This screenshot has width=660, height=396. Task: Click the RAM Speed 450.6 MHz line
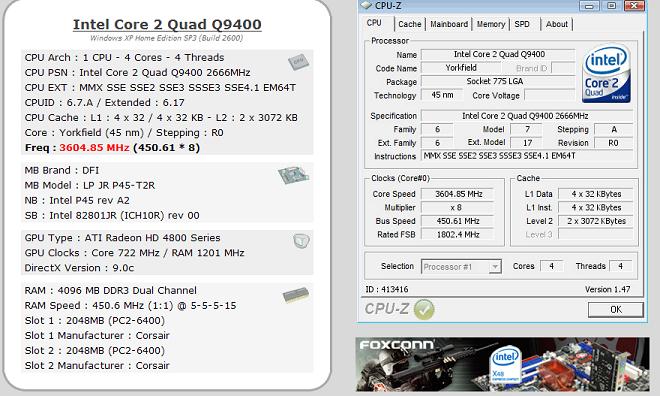coord(130,306)
